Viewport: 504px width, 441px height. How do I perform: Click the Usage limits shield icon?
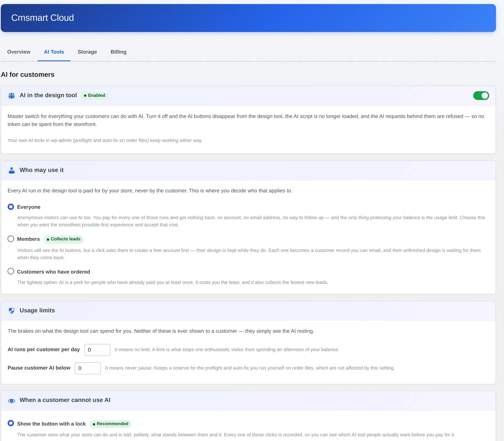tap(12, 311)
